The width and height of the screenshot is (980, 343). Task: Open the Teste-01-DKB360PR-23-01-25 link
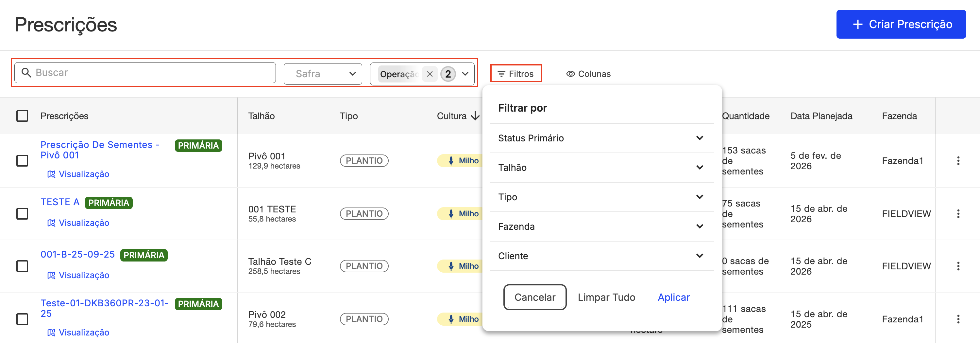tap(104, 308)
